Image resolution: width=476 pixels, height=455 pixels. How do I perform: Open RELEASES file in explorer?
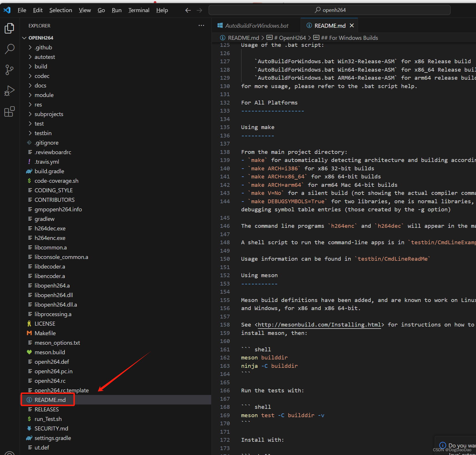point(46,409)
